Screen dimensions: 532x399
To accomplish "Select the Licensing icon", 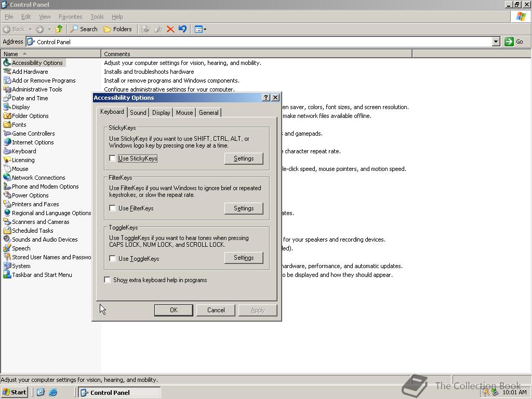I will coord(7,160).
